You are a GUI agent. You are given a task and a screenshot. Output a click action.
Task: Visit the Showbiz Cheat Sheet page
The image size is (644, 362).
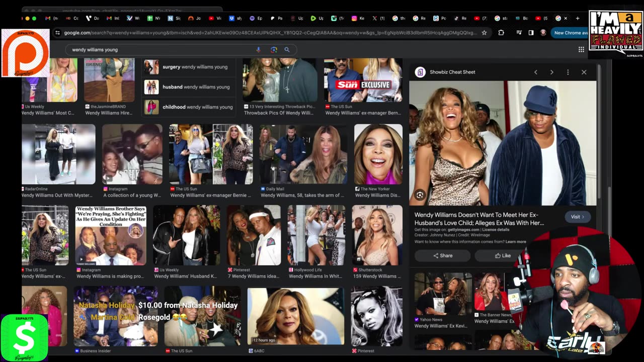pyautogui.click(x=578, y=217)
